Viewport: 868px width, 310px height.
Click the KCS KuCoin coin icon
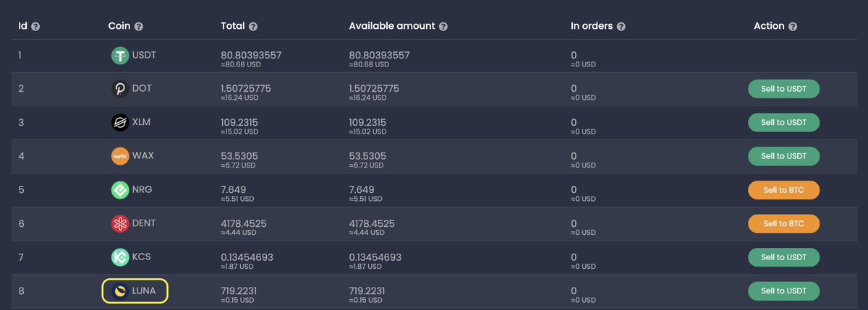[119, 257]
